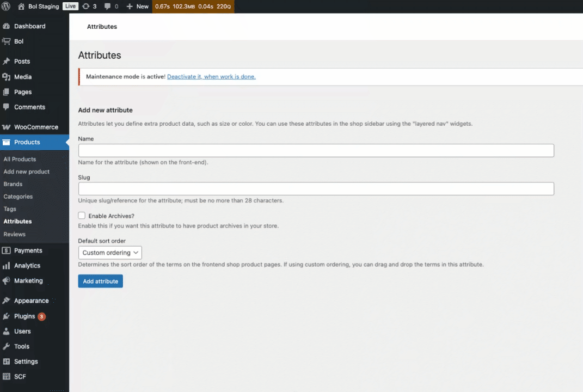Click the Query Monitor performance stats
Viewport: 583px width, 392px height.
[x=193, y=7]
